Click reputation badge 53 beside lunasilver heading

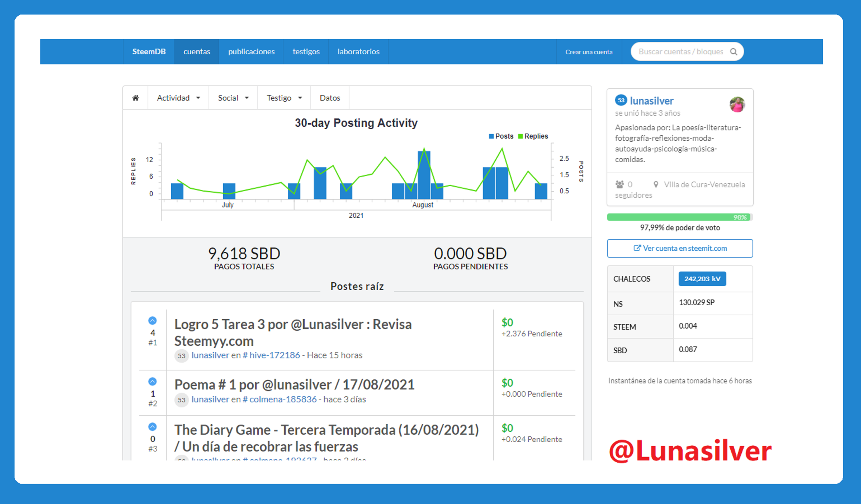[x=621, y=100]
